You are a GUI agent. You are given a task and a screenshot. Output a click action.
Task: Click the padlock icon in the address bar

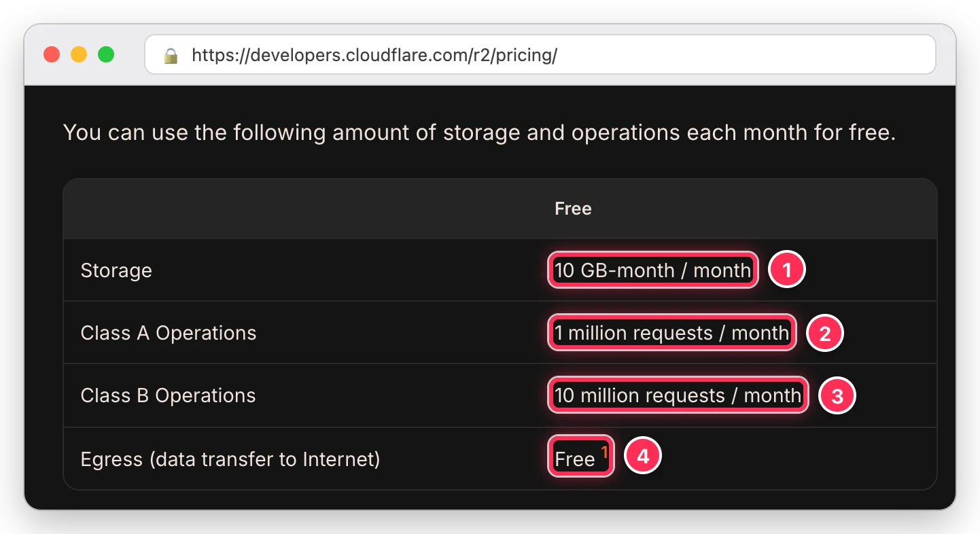[x=171, y=55]
